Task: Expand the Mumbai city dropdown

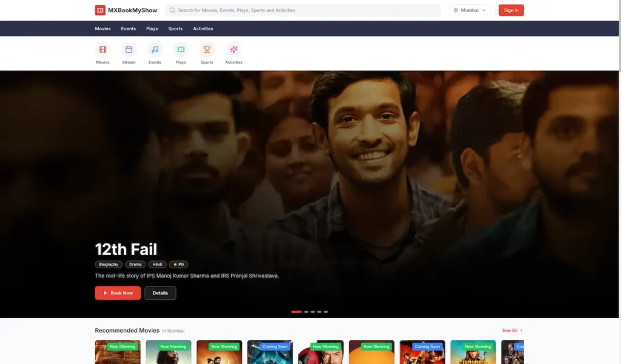Action: (470, 10)
